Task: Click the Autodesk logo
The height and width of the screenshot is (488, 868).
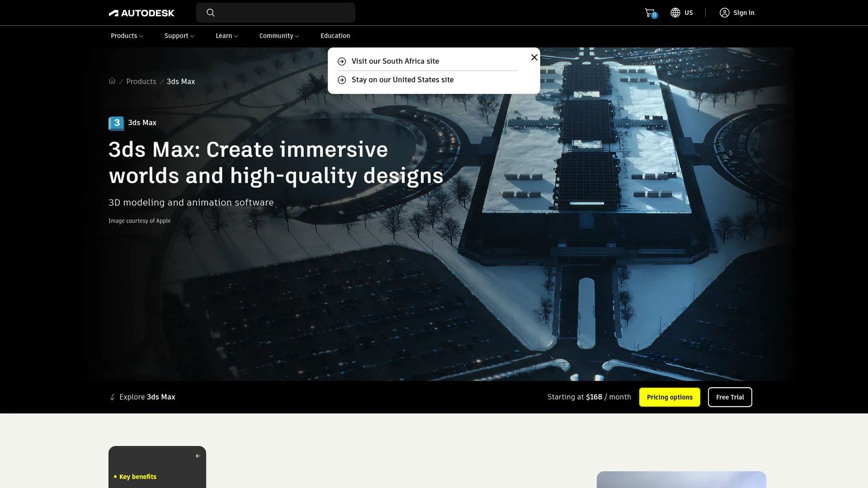Action: 142,13
